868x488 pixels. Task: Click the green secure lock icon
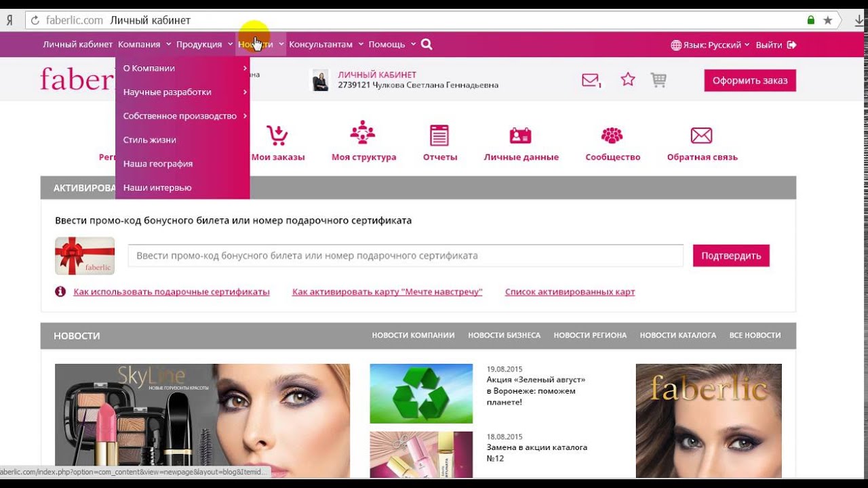click(811, 20)
